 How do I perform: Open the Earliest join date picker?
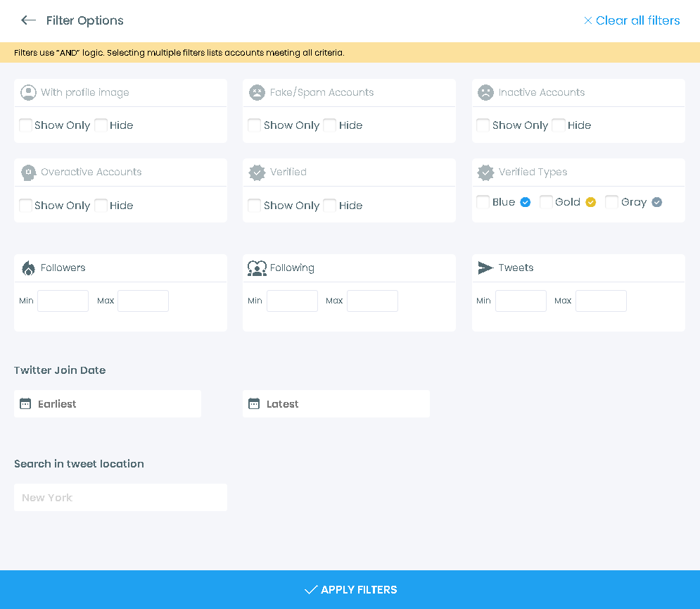tap(107, 403)
